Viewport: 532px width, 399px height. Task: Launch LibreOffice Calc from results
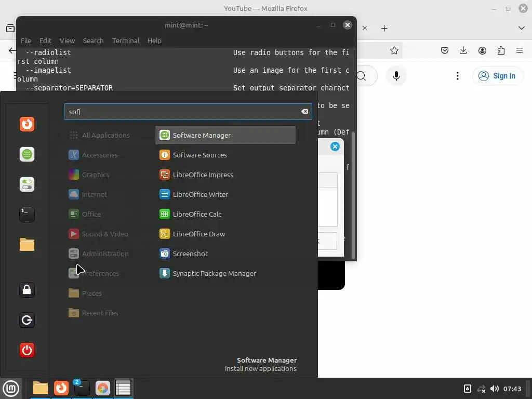tap(225, 214)
